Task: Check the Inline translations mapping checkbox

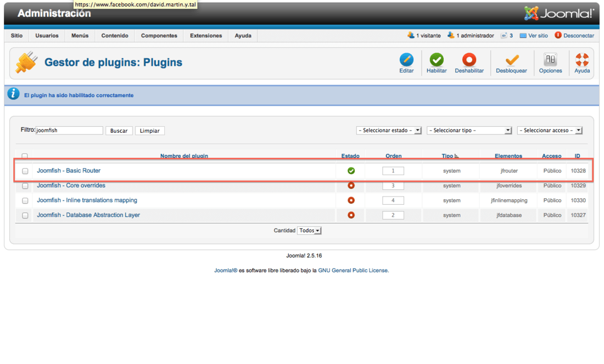Action: tap(25, 201)
